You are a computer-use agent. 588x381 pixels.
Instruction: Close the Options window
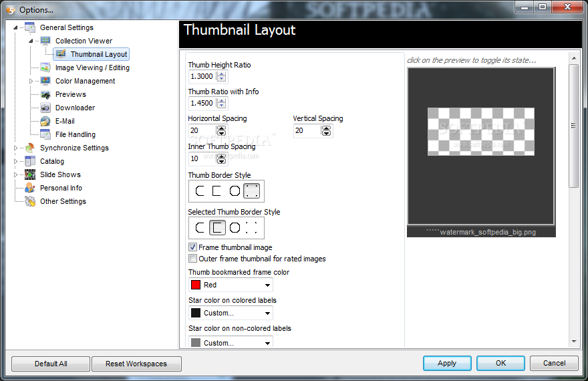click(x=567, y=7)
